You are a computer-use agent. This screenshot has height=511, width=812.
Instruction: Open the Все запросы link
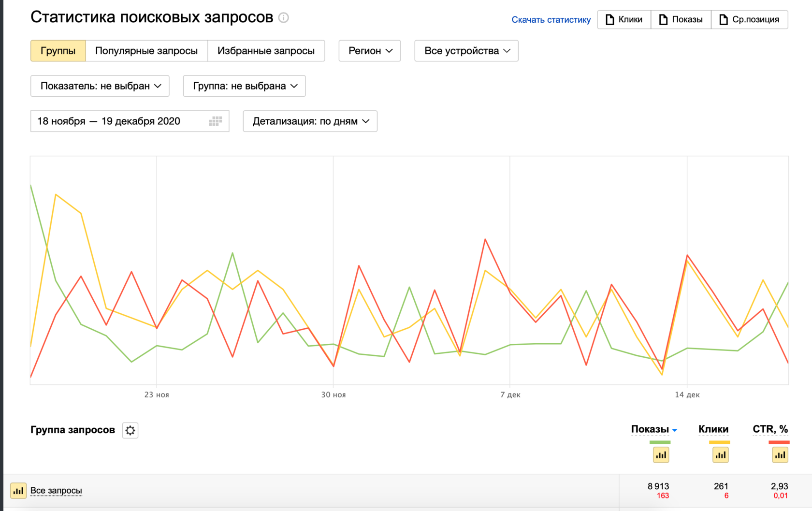56,491
